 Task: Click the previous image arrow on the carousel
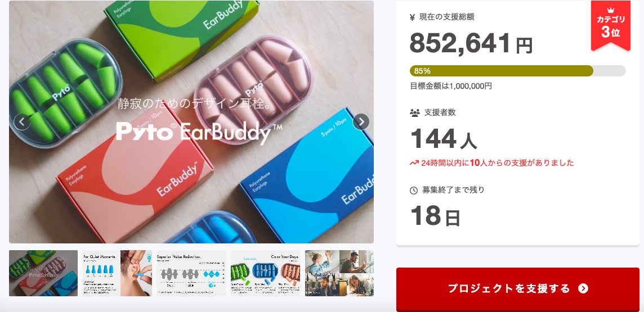[x=22, y=122]
